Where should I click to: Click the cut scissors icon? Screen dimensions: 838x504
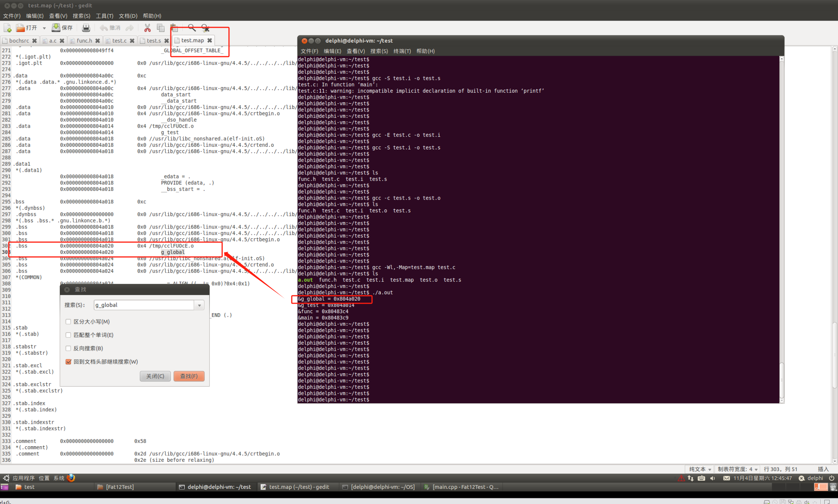pyautogui.click(x=147, y=28)
